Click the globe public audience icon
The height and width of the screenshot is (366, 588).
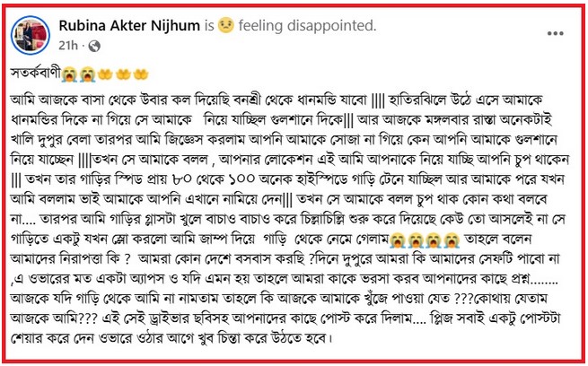(94, 46)
